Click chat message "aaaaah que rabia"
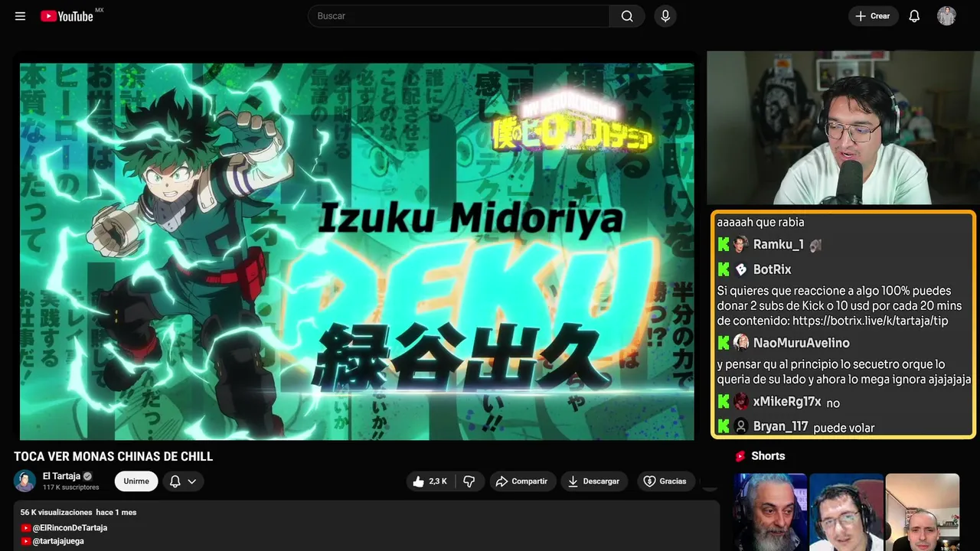The height and width of the screenshot is (551, 980). (760, 222)
